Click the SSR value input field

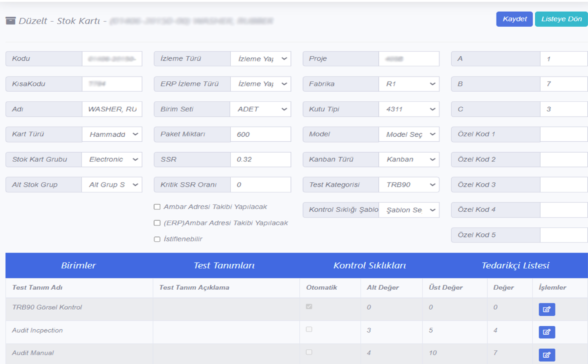click(260, 159)
